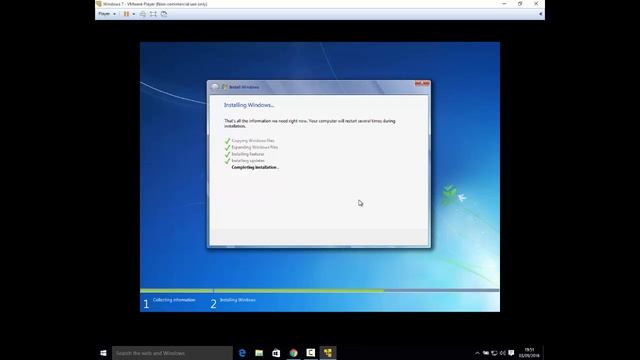Open the Player menu in VMware toolbar
The image size is (640, 360).
[x=107, y=14]
